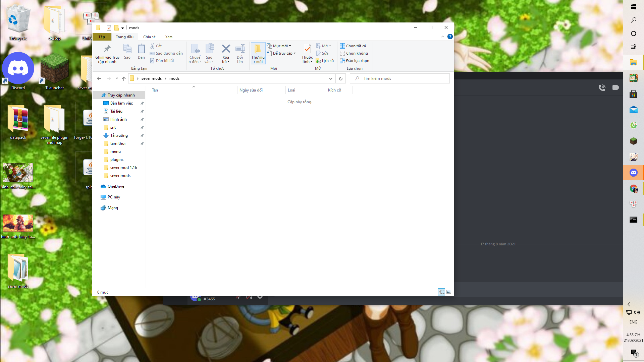Image resolution: width=644 pixels, height=362 pixels.
Task: Open Properties (Thuộc tính) ribbon icon
Action: pos(307,50)
